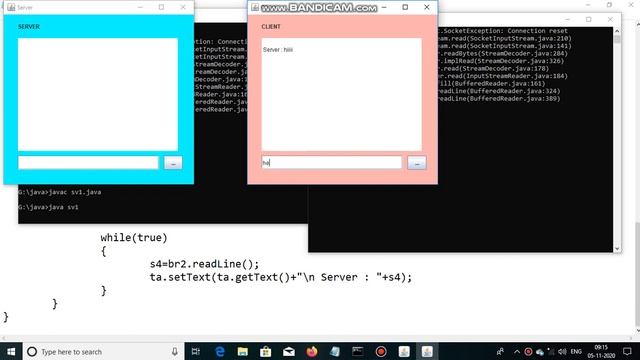This screenshot has width=640, height=360.
Task: Open File Explorer from the taskbar
Action: pyautogui.click(x=243, y=351)
